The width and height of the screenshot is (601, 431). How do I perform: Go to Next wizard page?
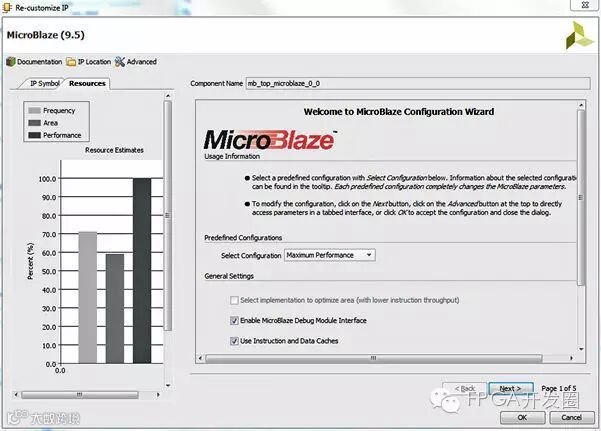pos(511,388)
